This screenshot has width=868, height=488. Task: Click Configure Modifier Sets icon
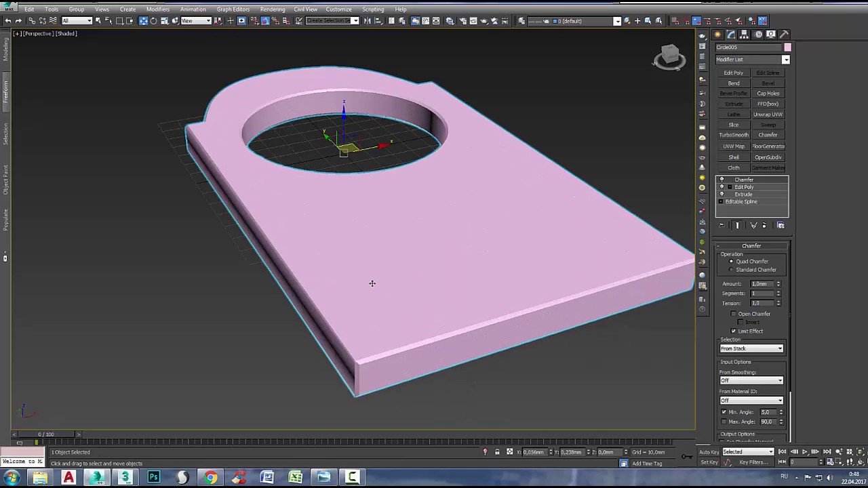pos(781,226)
